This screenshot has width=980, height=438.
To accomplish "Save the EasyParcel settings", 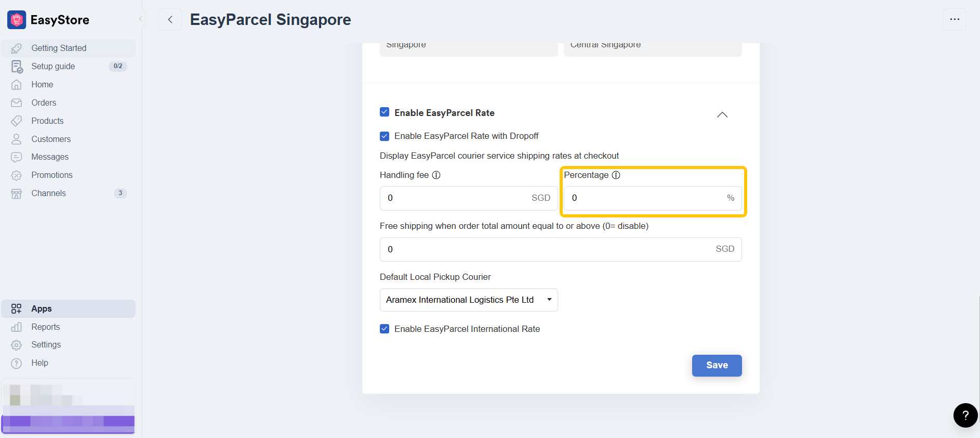I will [x=717, y=366].
